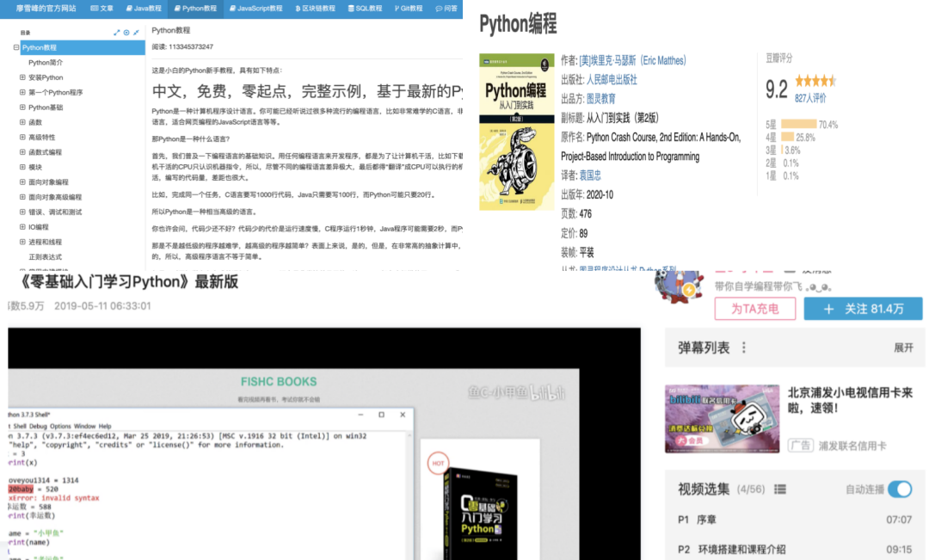Screen dimensions: 929x560
Task: Play episode P1 序章
Action: 795,520
